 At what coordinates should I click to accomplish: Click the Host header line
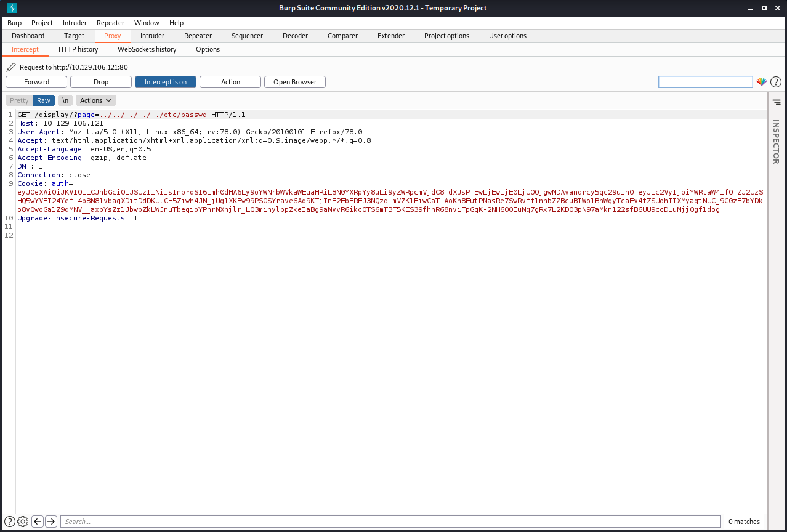[60, 123]
